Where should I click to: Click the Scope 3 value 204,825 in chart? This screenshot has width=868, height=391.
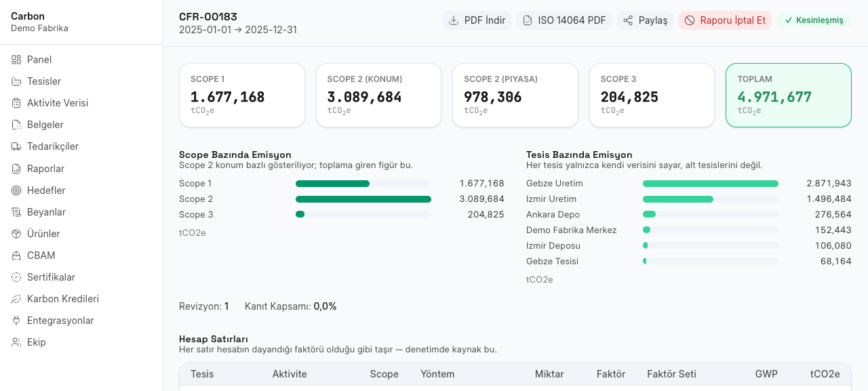486,215
